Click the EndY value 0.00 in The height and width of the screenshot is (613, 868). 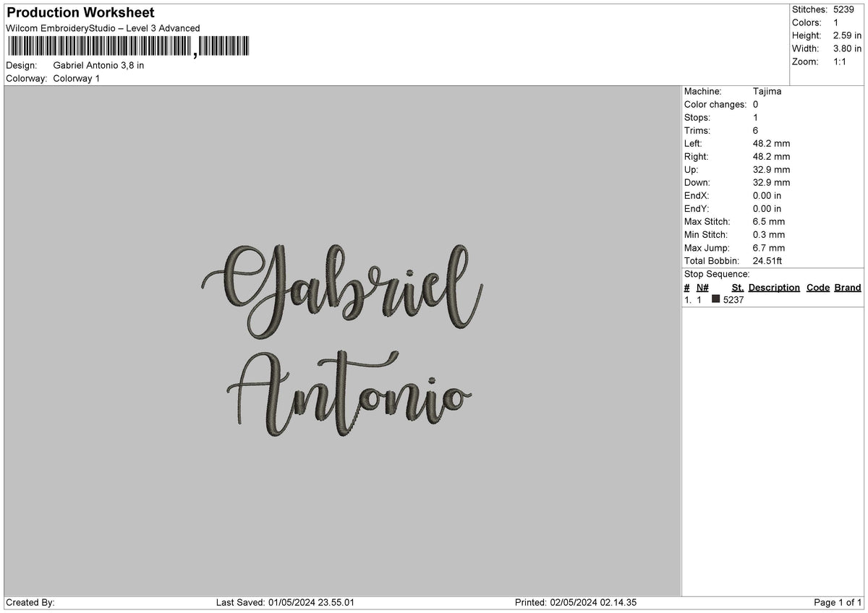click(x=767, y=208)
